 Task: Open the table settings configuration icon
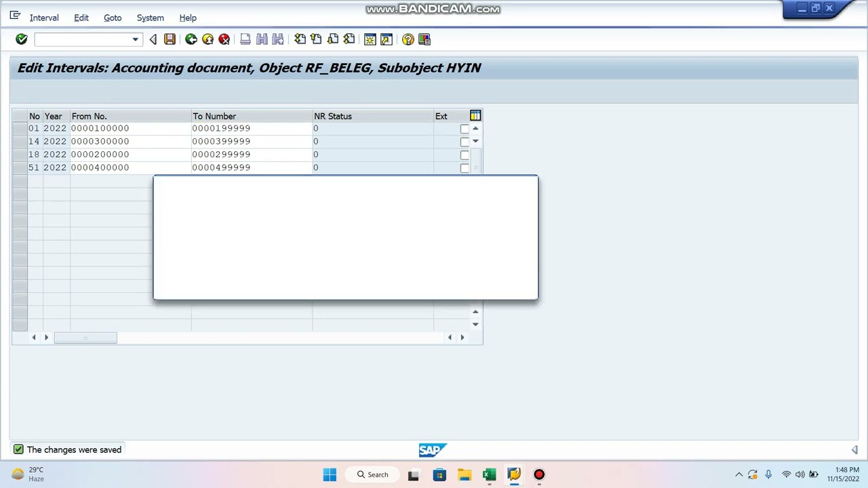click(475, 116)
